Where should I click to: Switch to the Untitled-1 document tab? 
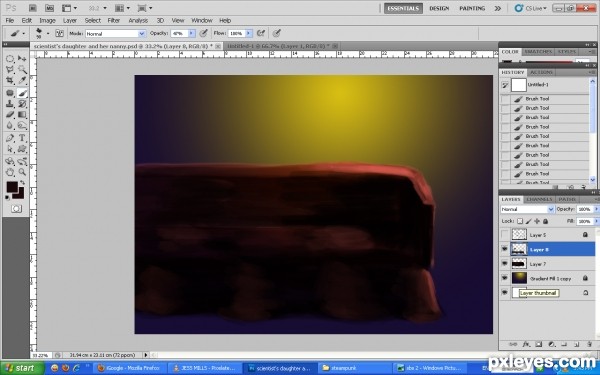[279, 46]
